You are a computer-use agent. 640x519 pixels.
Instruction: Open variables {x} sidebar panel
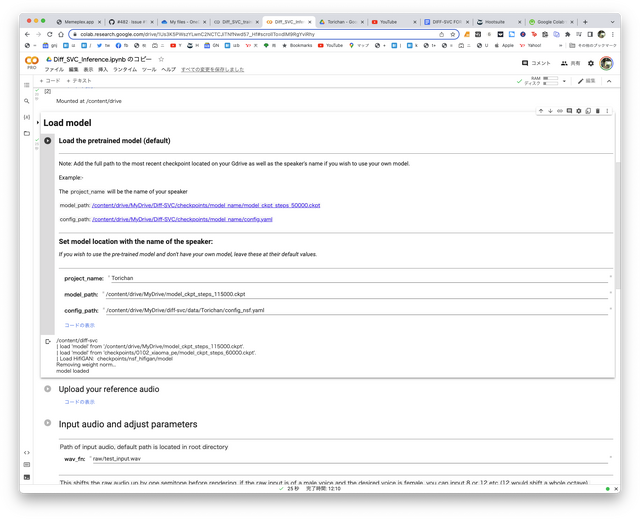[27, 117]
